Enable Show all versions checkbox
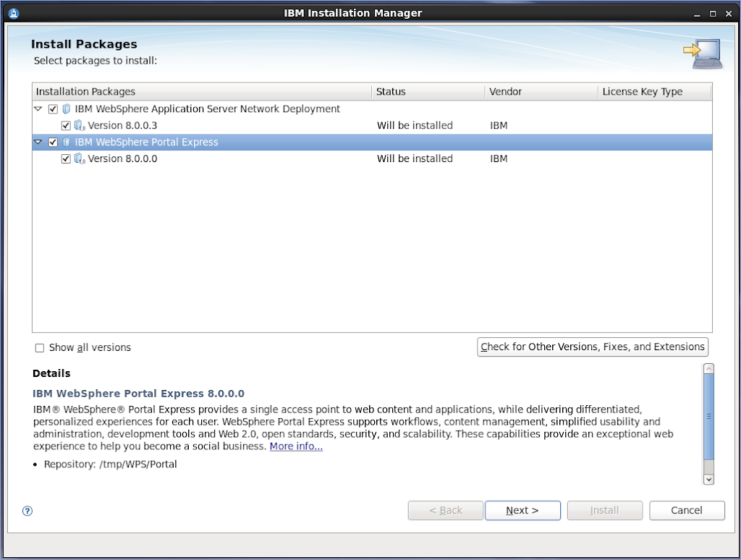This screenshot has height=560, width=741. (40, 348)
